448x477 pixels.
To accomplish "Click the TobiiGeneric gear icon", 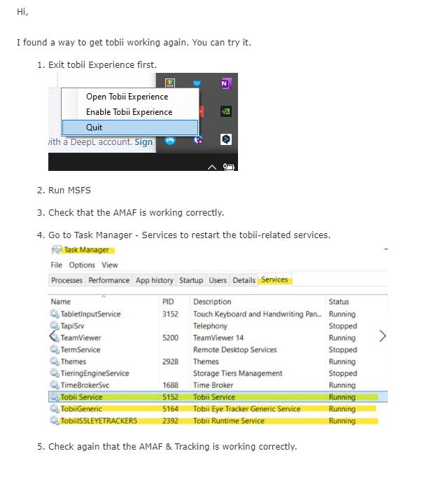I will click(55, 408).
